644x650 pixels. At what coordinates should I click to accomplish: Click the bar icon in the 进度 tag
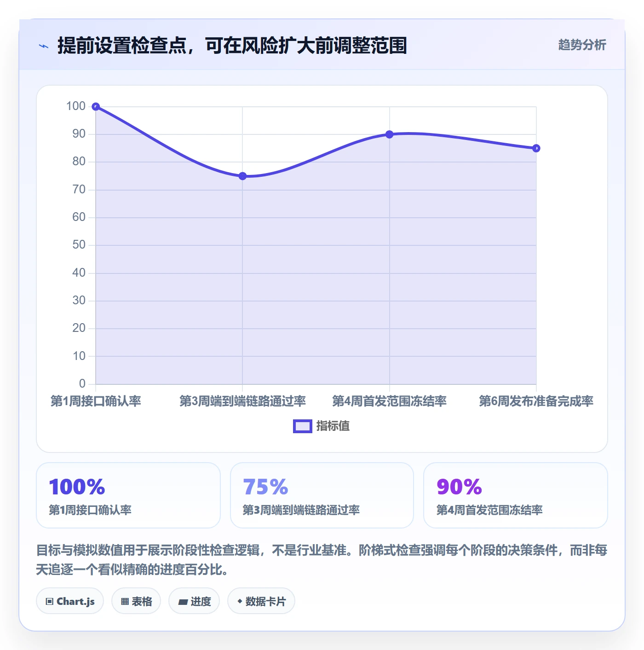(x=183, y=602)
